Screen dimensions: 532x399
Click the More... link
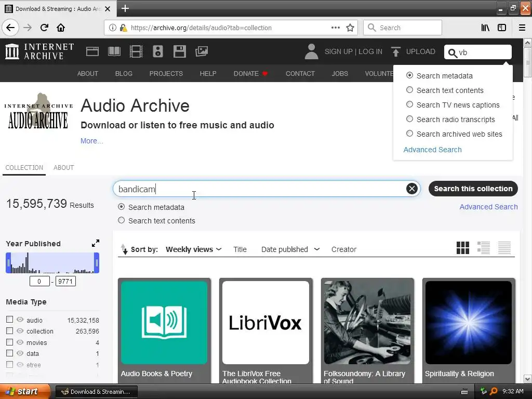pyautogui.click(x=91, y=141)
